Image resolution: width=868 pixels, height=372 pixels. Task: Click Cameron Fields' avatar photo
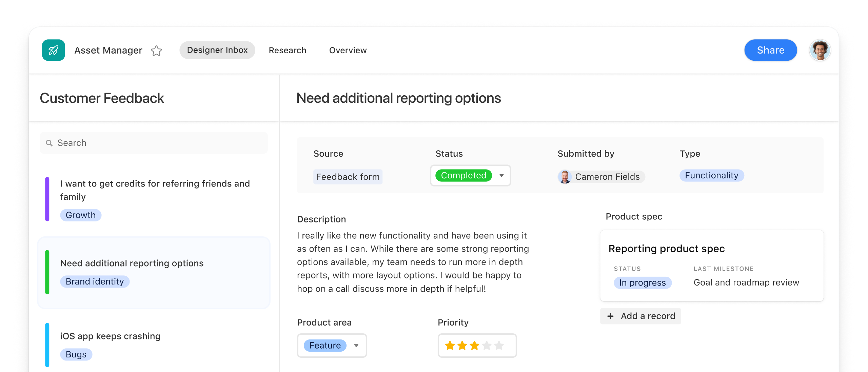[565, 177]
